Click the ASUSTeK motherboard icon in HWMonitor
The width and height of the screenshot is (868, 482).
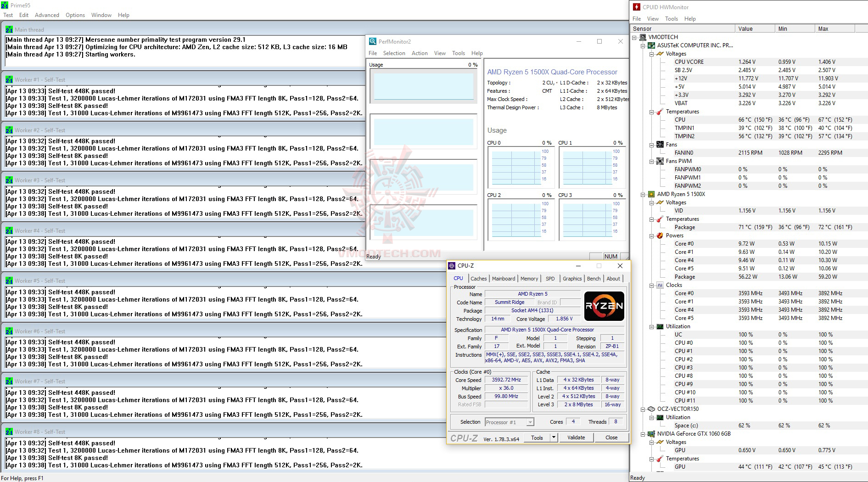(x=651, y=45)
